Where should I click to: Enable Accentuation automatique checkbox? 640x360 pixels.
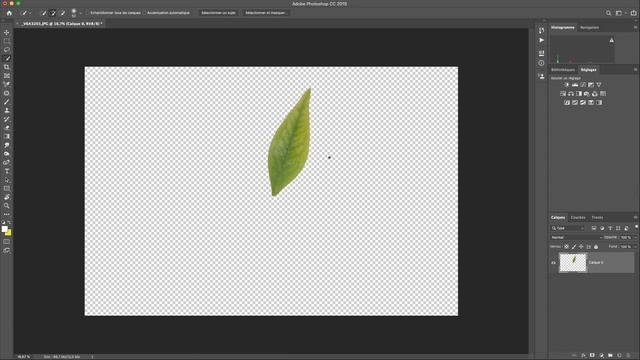point(144,13)
